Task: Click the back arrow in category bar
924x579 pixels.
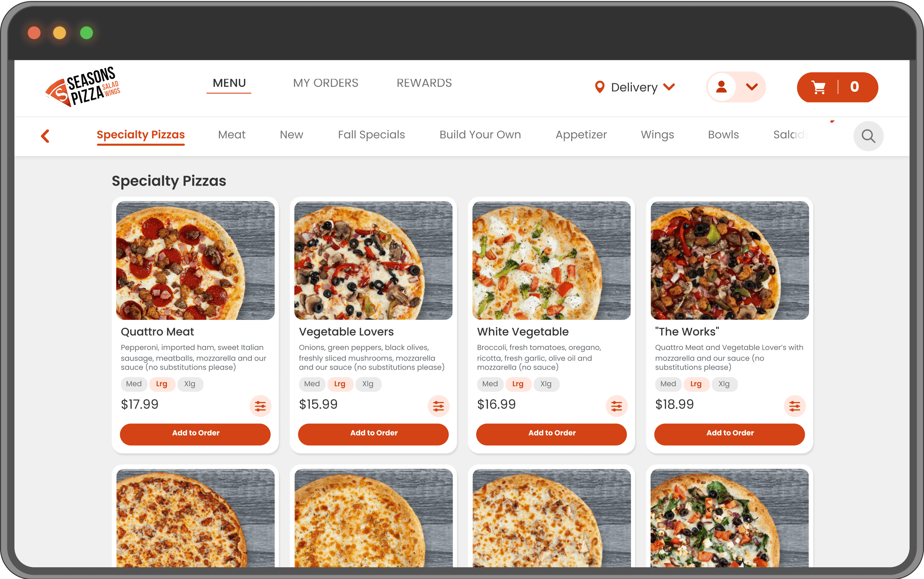Action: (x=45, y=136)
